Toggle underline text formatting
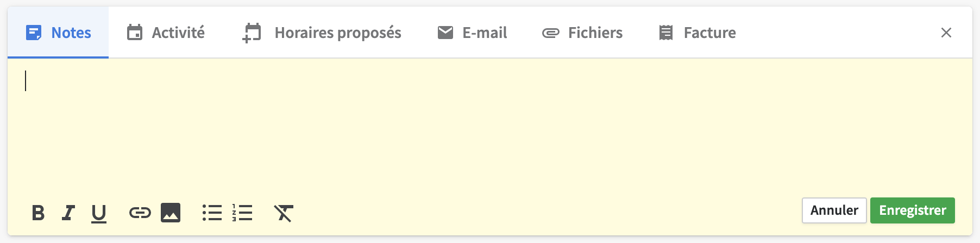 pyautogui.click(x=98, y=213)
